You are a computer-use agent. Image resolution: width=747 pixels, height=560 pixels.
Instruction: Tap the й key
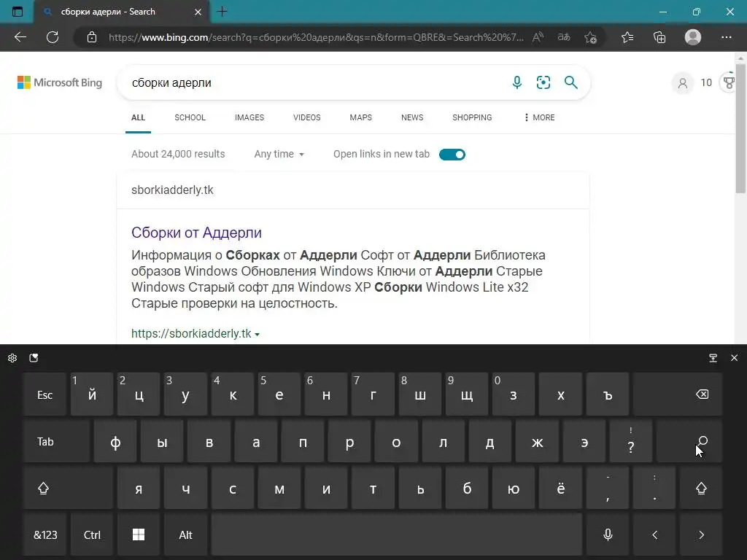pyautogui.click(x=92, y=394)
